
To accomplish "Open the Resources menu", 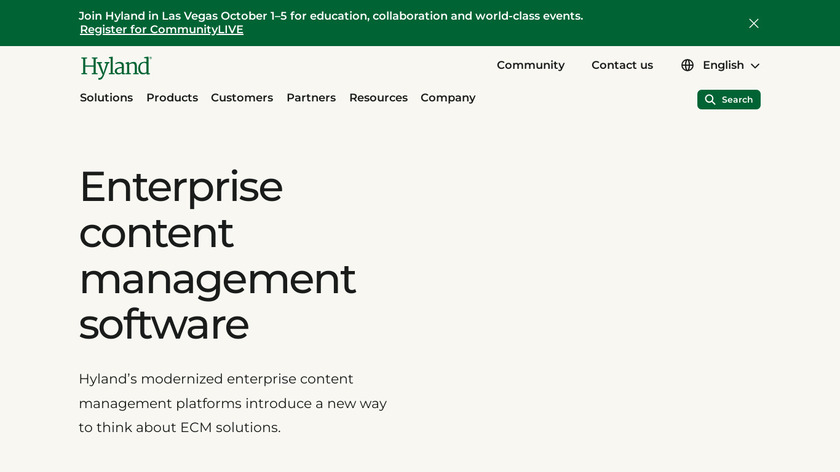I will [378, 98].
